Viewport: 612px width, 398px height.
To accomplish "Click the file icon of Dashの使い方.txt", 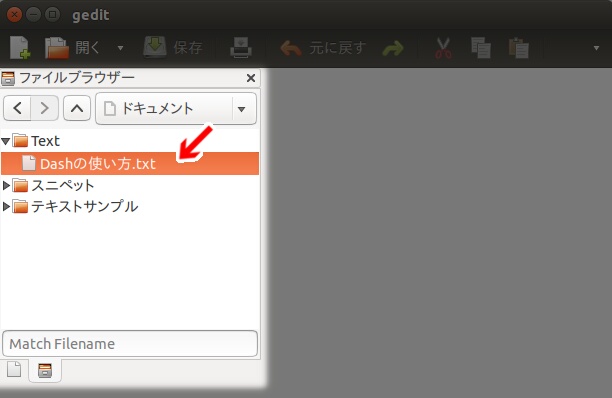I will [29, 163].
